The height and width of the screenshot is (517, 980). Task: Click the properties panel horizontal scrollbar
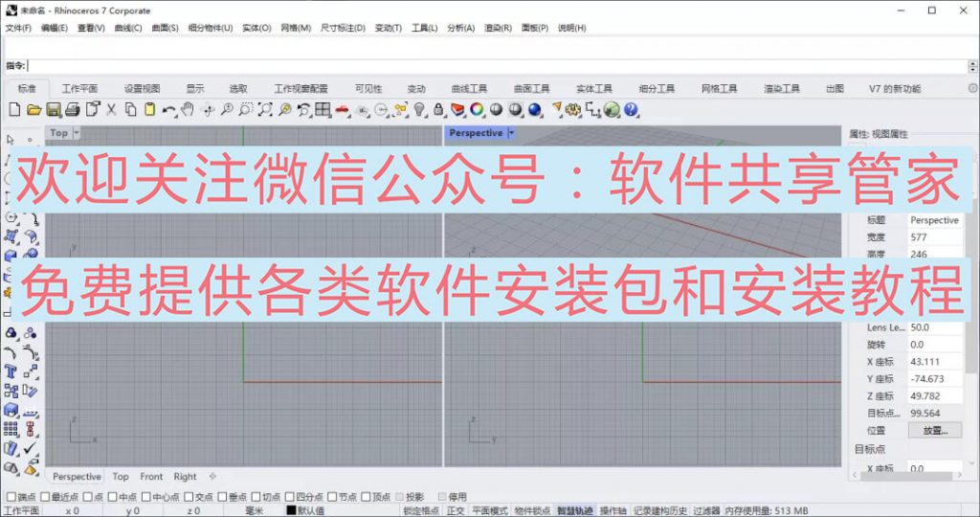coord(906,476)
